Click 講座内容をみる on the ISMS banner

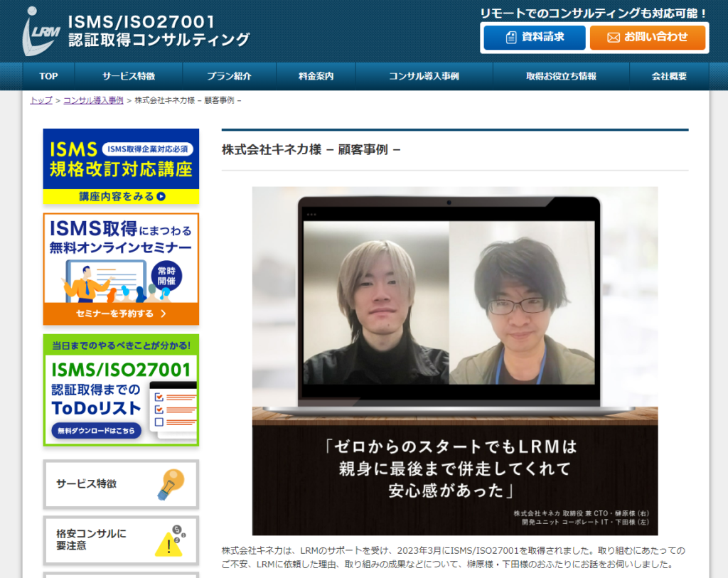121,196
